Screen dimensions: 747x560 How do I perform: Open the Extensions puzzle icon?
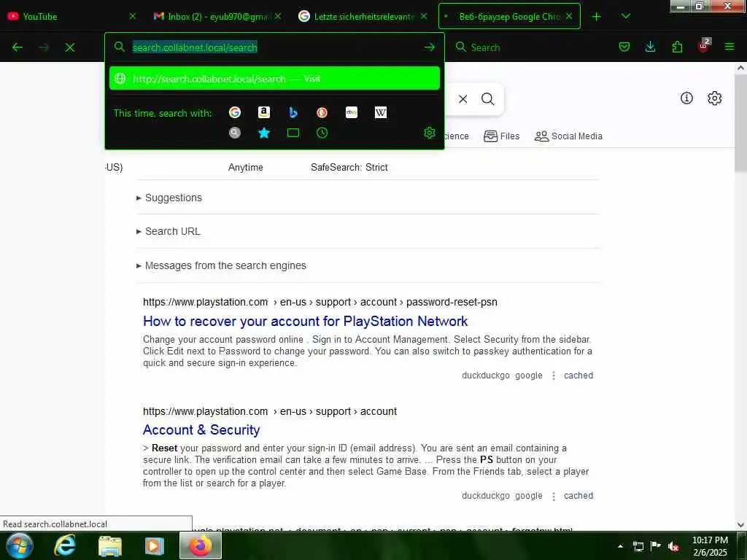click(677, 47)
